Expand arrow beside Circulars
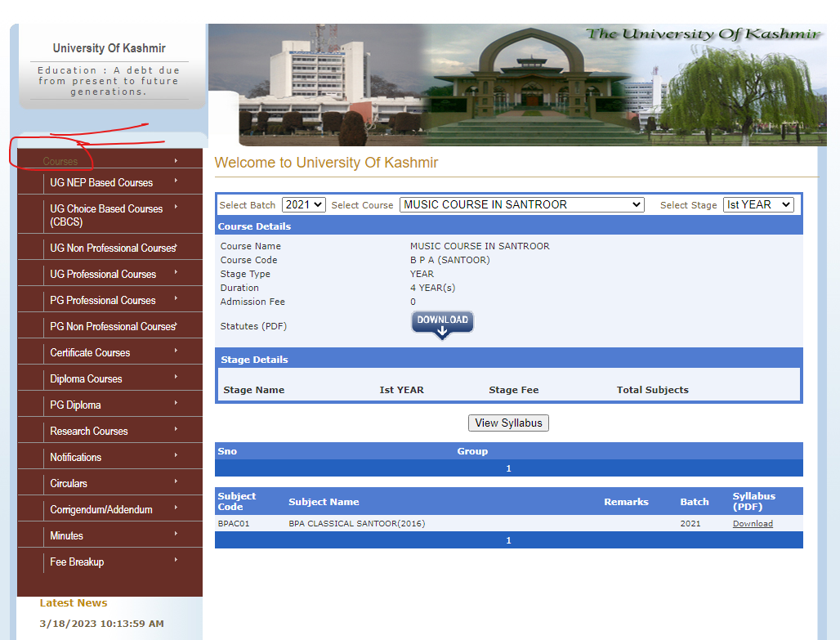This screenshot has height=640, width=840. pyautogui.click(x=176, y=481)
